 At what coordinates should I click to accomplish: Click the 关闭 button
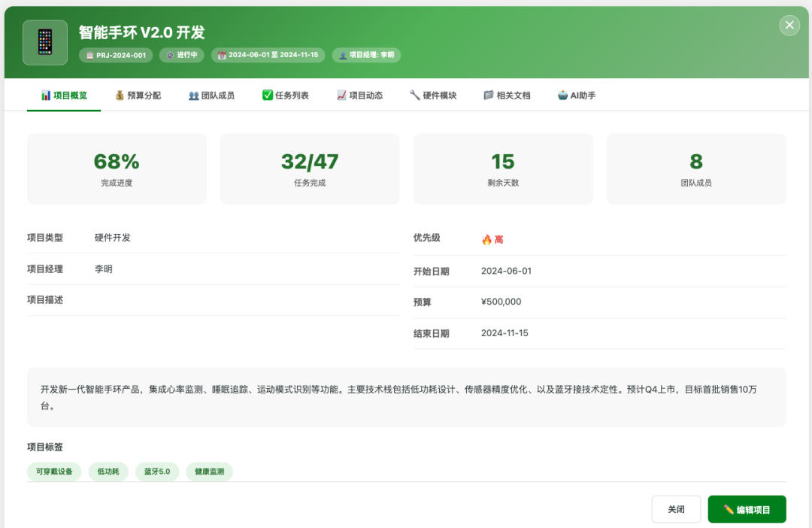tap(676, 508)
